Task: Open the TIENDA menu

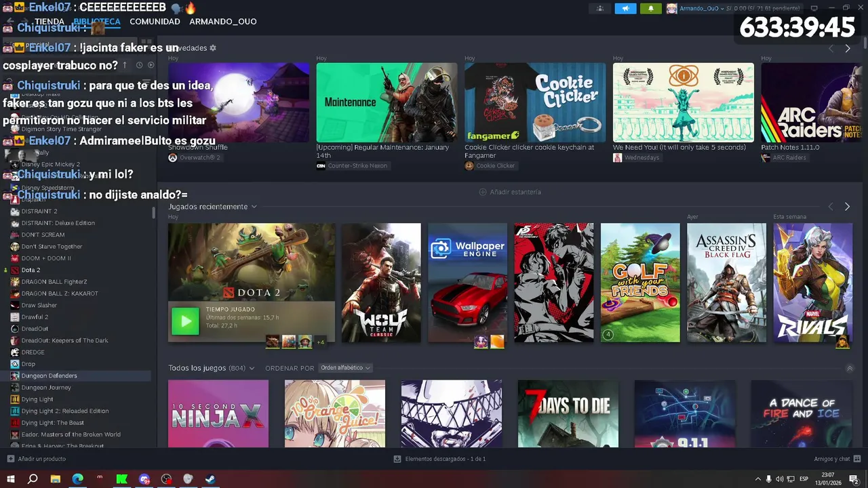Action: coord(50,22)
